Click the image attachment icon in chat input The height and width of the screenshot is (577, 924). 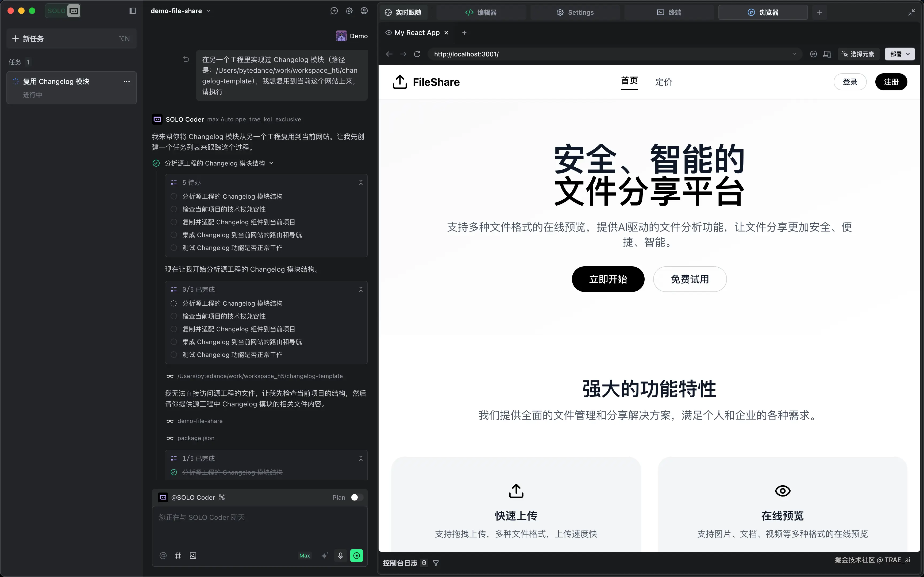coord(193,556)
